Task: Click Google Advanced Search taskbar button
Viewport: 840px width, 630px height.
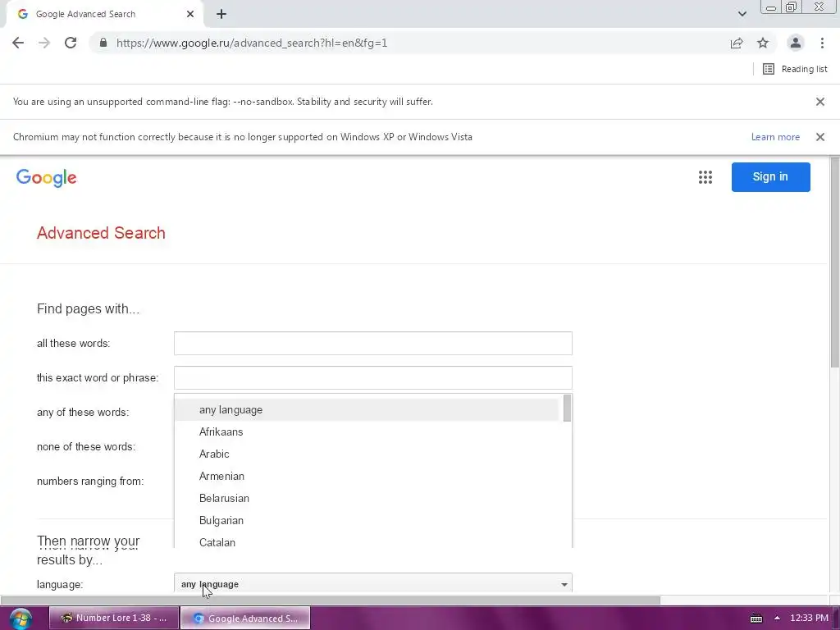Action: (245, 618)
